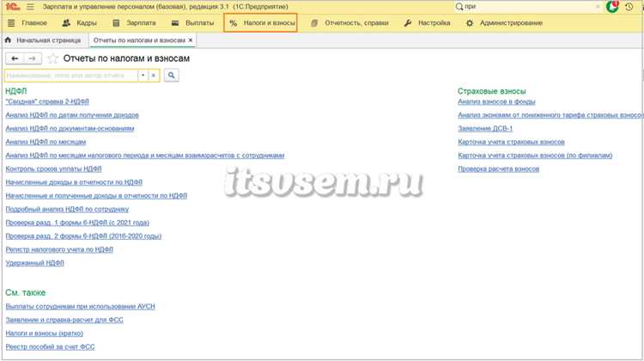Close the Отчеты по налогам и взносам tab
The width and height of the screenshot is (644, 361).
(190, 40)
